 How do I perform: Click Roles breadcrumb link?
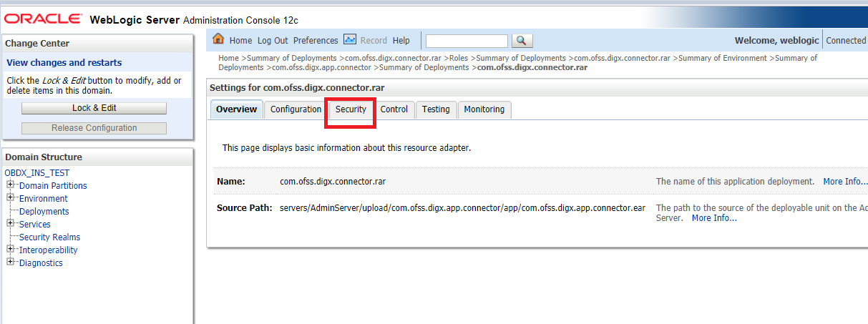459,58
